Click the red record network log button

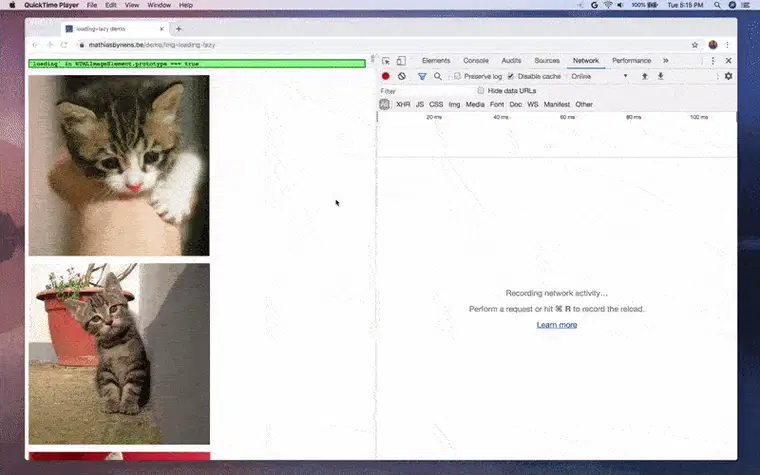pos(386,76)
